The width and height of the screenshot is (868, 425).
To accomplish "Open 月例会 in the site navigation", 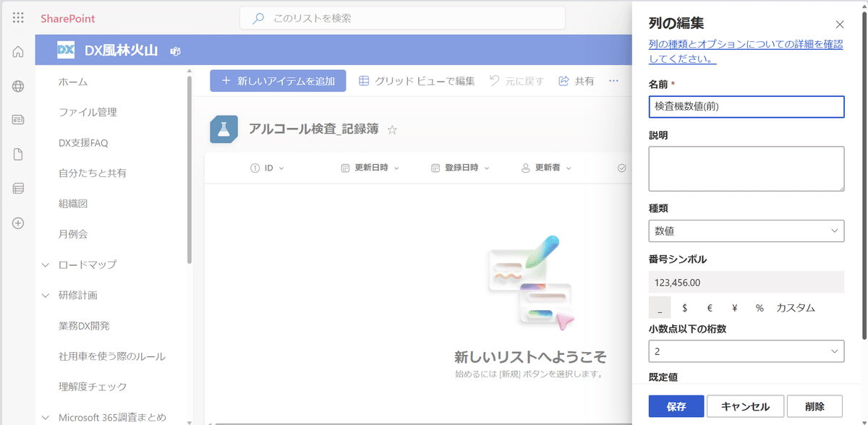I will [x=73, y=234].
